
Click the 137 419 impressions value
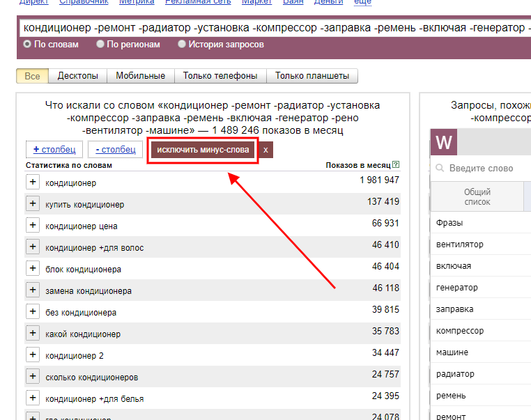click(x=383, y=201)
